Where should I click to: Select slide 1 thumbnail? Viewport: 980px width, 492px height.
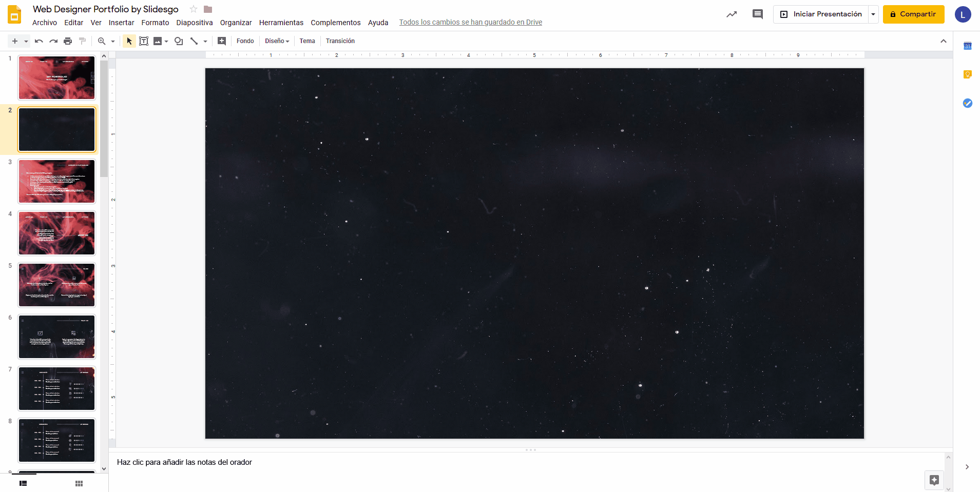[x=57, y=78]
